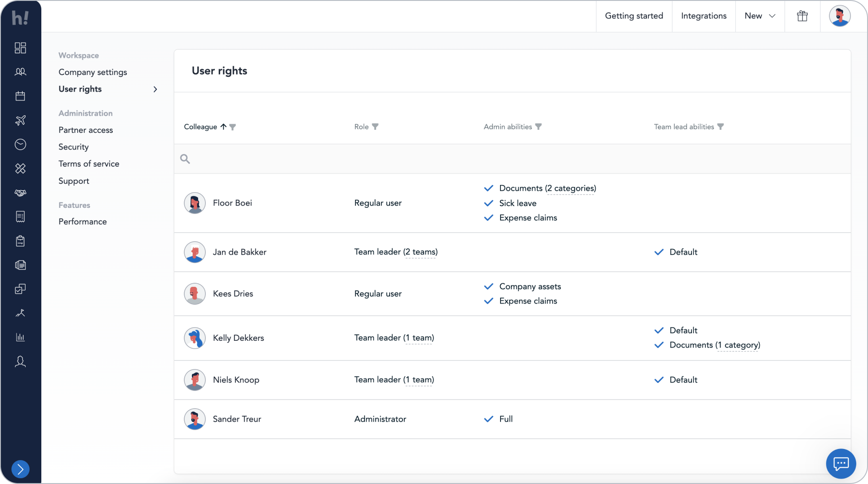Viewport: 868px width, 484px height.
Task: Expand the User rights chevron
Action: point(155,89)
